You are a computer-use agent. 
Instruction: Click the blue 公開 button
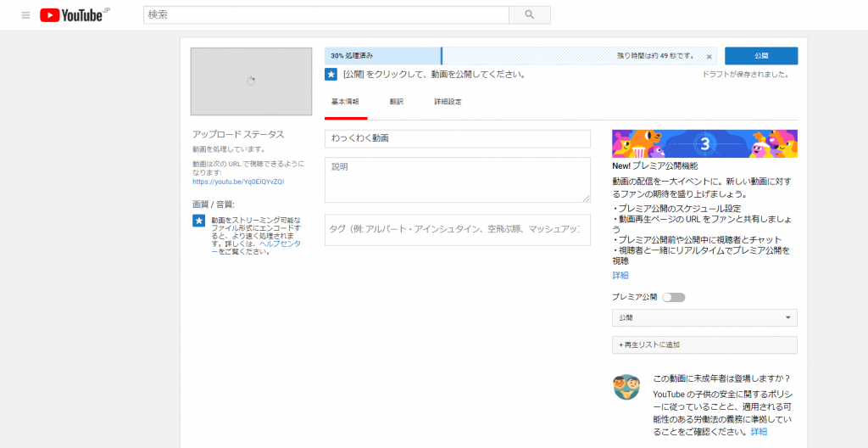click(760, 56)
